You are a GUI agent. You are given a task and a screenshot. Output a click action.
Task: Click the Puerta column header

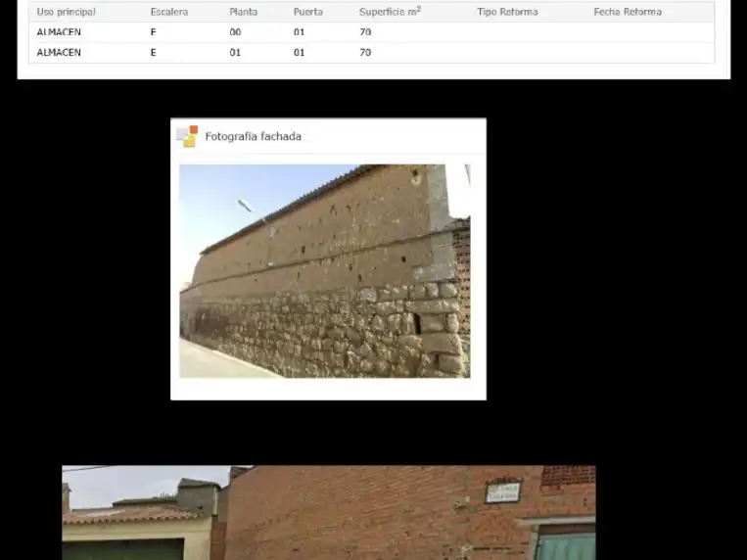pyautogui.click(x=308, y=12)
